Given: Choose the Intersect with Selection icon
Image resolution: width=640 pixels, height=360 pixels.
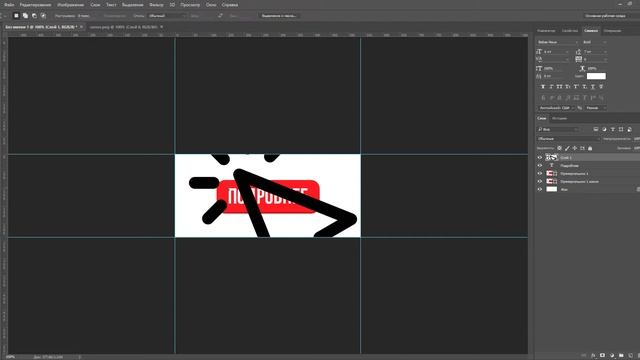Looking at the screenshot, I should 43,16.
